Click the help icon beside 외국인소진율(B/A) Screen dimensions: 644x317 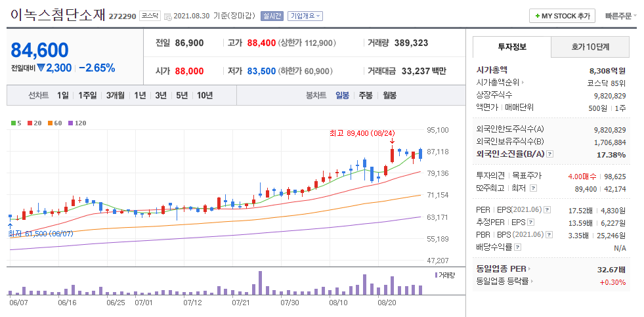[x=550, y=154]
